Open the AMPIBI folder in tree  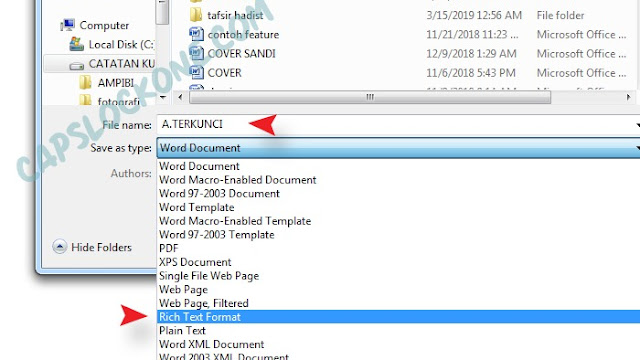tap(116, 83)
